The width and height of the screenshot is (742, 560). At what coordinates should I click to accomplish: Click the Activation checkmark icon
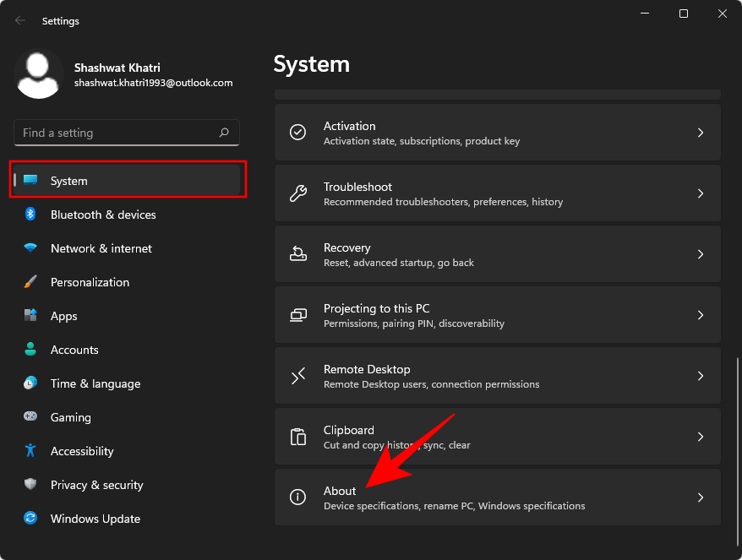tap(297, 132)
